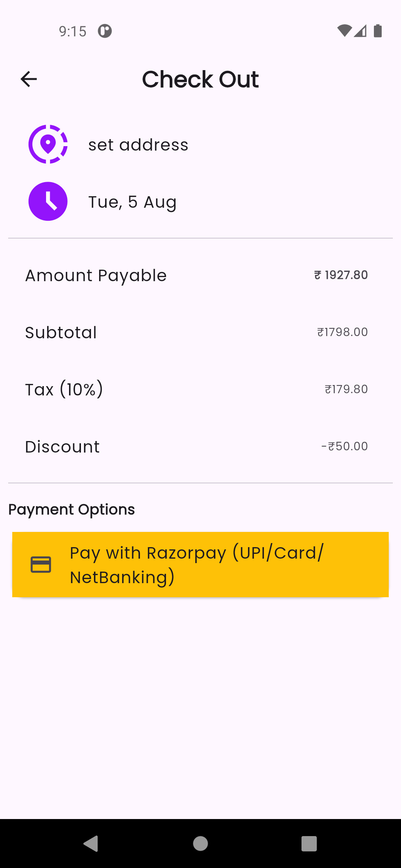Tap the Subtotal ₹1798.00 amount
This screenshot has height=868, width=401.
tap(342, 332)
